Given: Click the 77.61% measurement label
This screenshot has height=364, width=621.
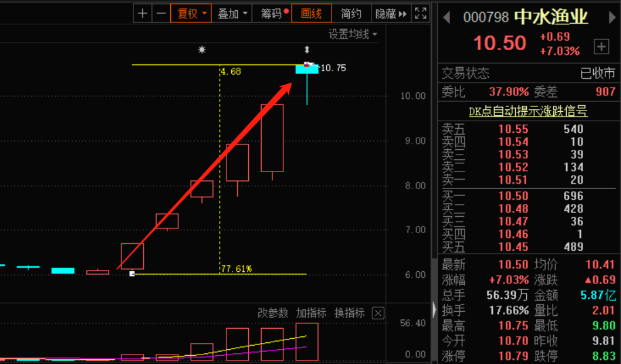Looking at the screenshot, I should point(237,269).
